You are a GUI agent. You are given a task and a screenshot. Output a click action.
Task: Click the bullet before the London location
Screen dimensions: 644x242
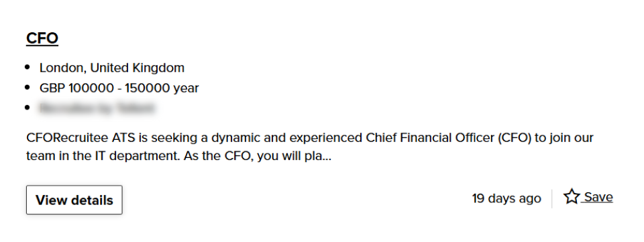click(x=28, y=67)
